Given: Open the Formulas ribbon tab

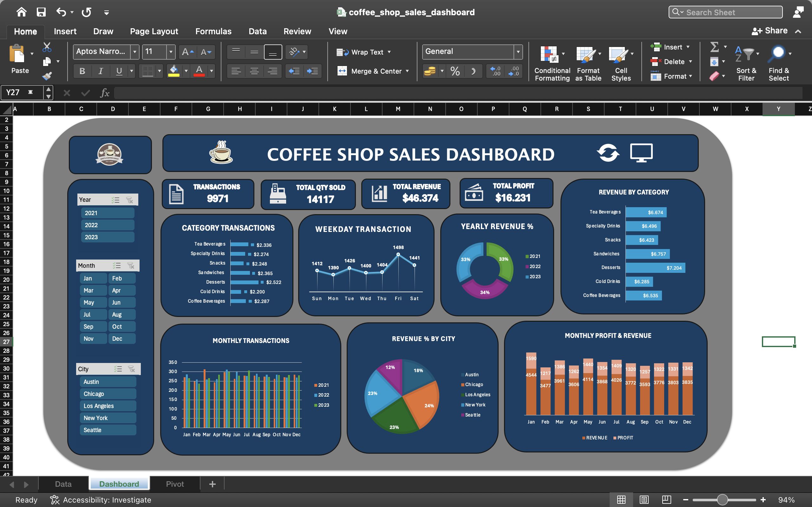Looking at the screenshot, I should 213,31.
